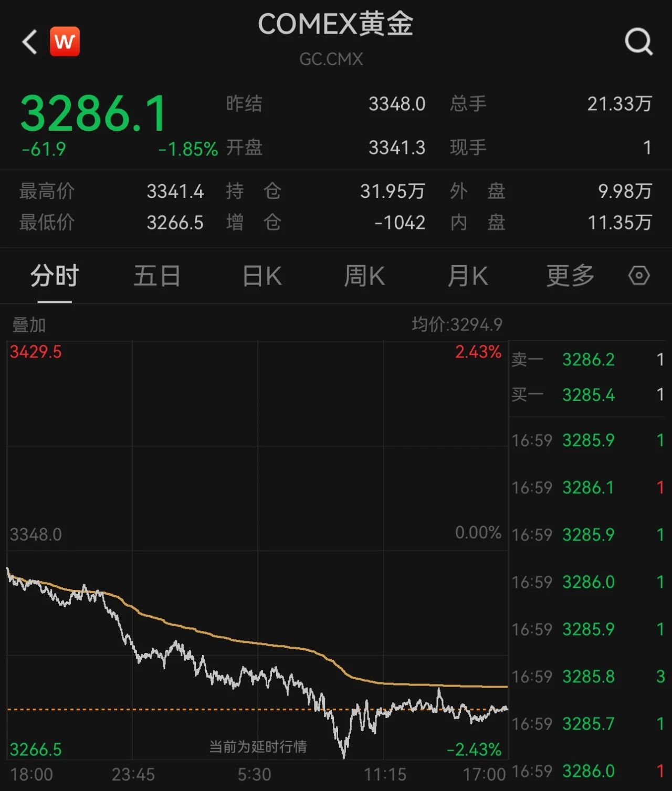672x791 pixels.
Task: Tap the 叠加 overlay button
Action: pos(29,325)
